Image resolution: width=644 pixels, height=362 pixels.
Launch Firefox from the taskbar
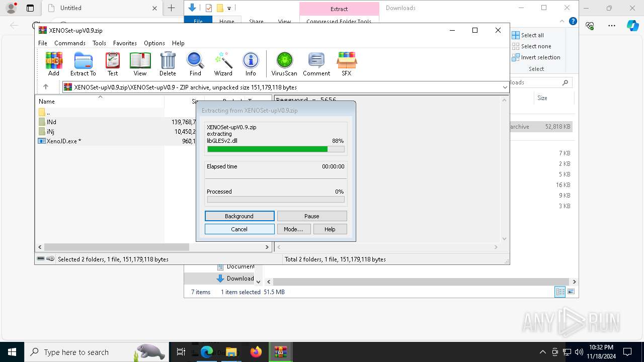tap(256, 352)
